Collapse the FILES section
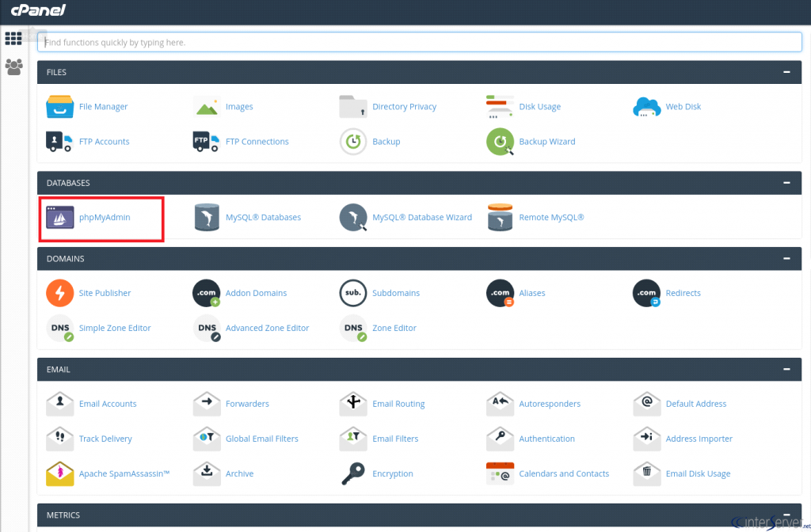 coord(786,72)
